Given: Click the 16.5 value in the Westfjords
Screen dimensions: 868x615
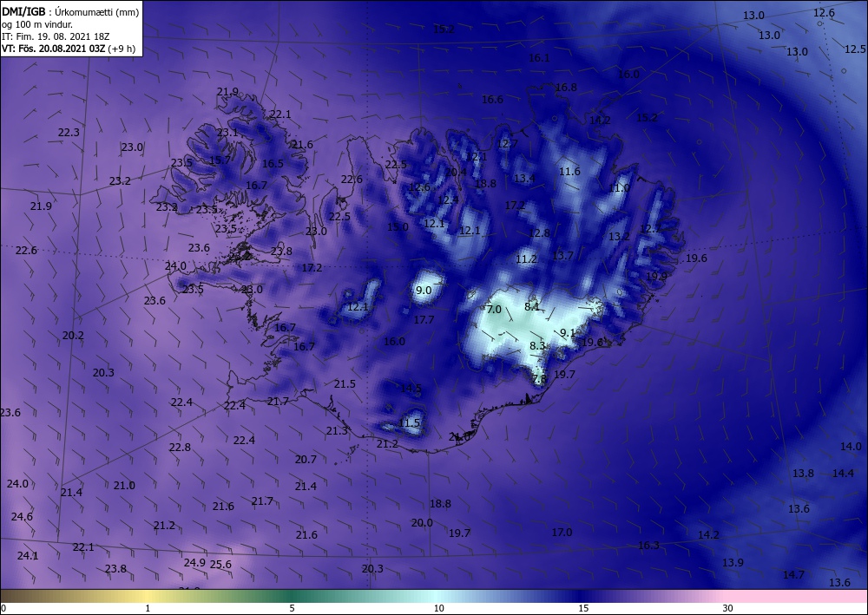Looking at the screenshot, I should 273,163.
